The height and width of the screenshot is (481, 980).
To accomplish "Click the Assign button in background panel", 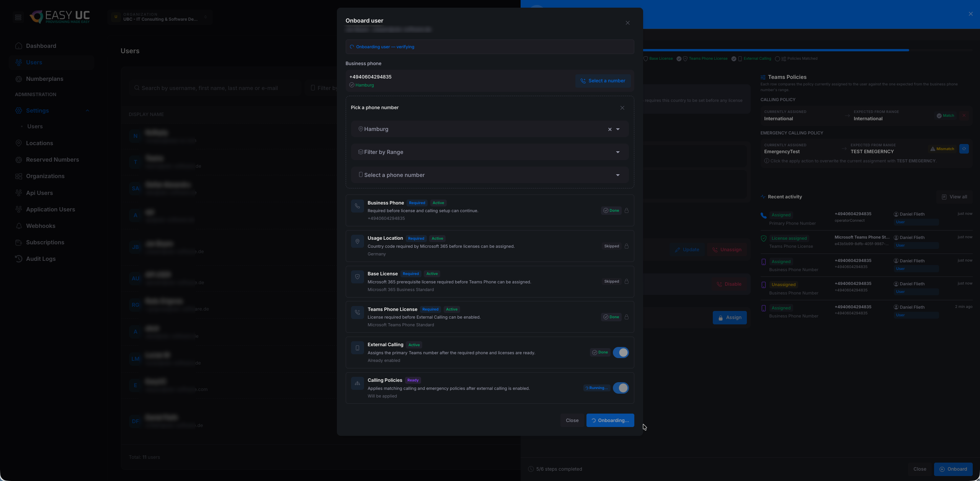I will tap(730, 317).
